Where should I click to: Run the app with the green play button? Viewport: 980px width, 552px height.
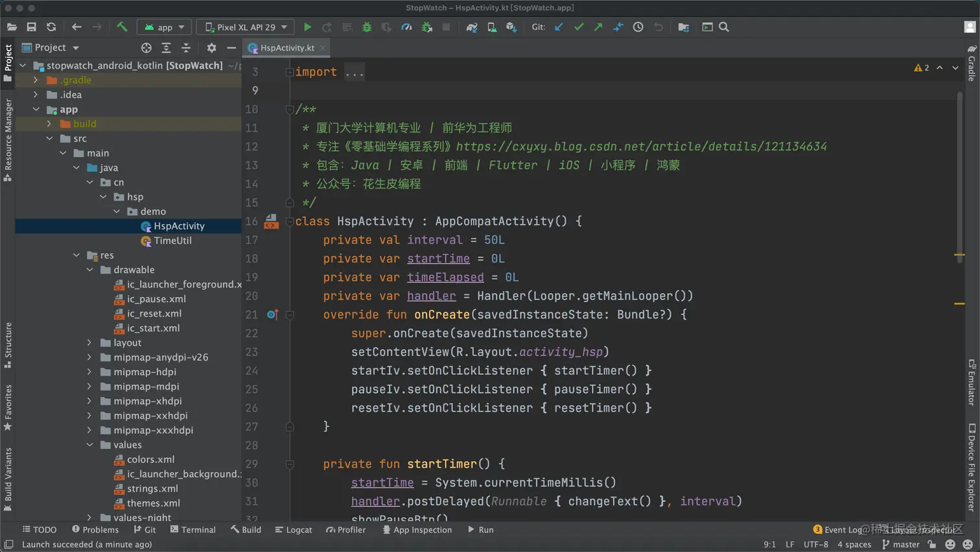click(307, 27)
